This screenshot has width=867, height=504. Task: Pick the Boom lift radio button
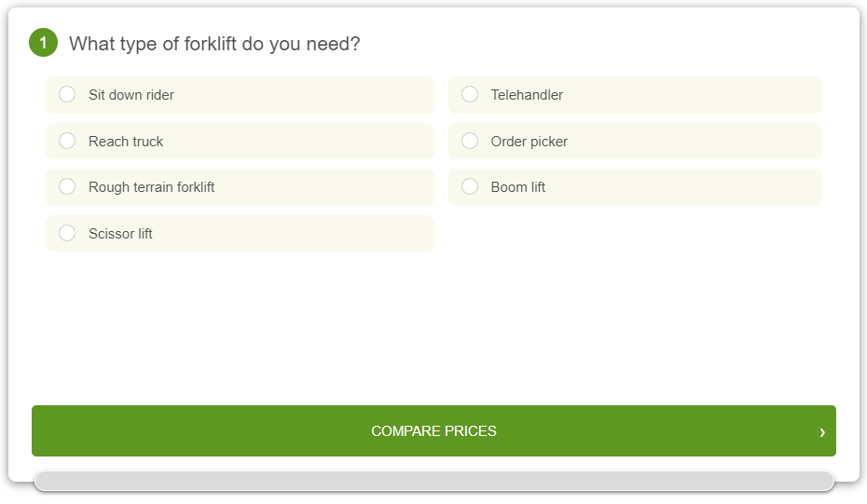470,186
